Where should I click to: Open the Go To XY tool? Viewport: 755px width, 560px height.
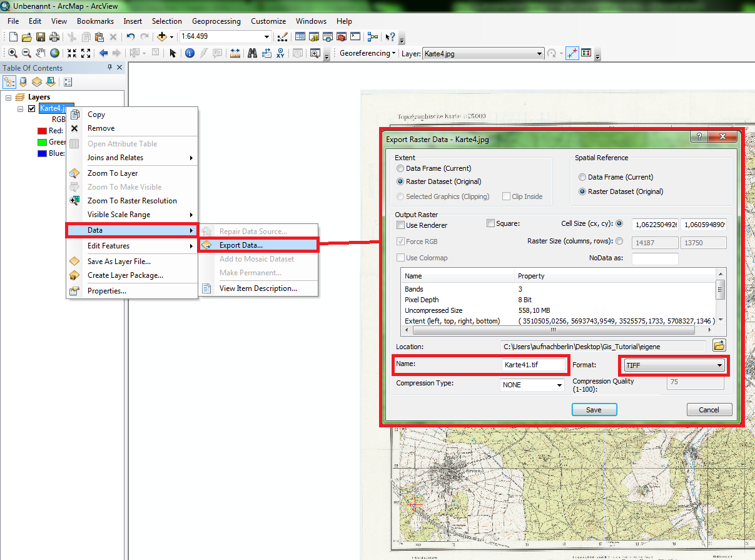281,53
